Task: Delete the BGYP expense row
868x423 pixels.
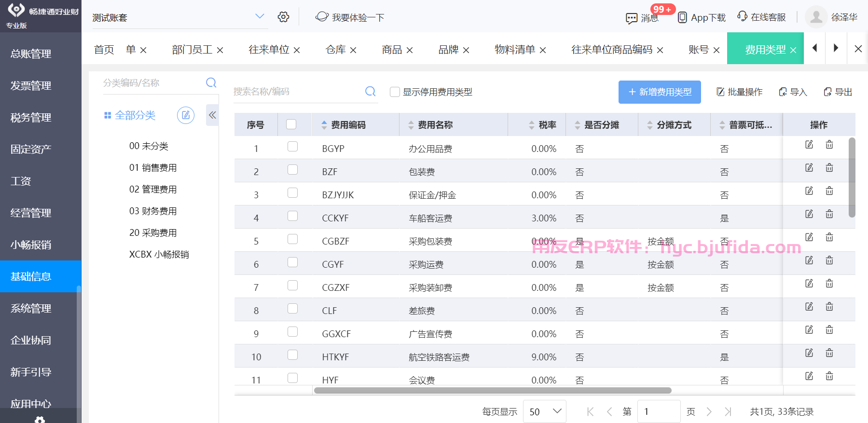Action: coord(829,145)
